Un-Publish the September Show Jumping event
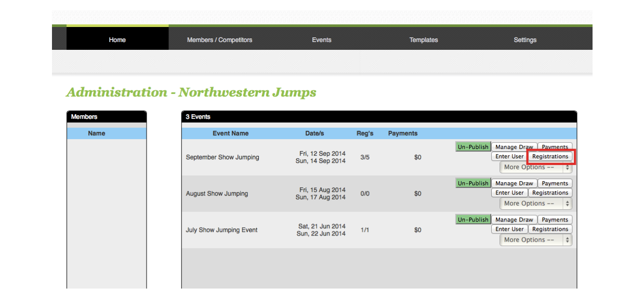 point(473,147)
